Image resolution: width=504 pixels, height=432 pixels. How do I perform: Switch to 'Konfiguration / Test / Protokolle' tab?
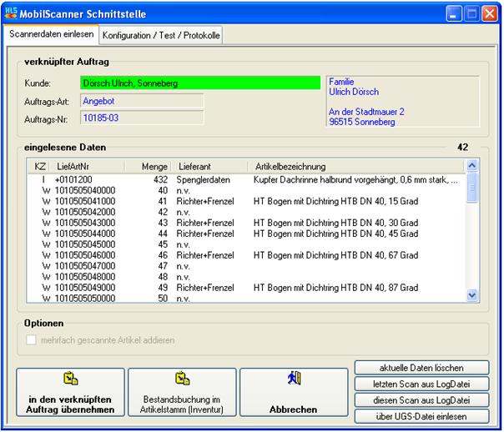click(161, 36)
